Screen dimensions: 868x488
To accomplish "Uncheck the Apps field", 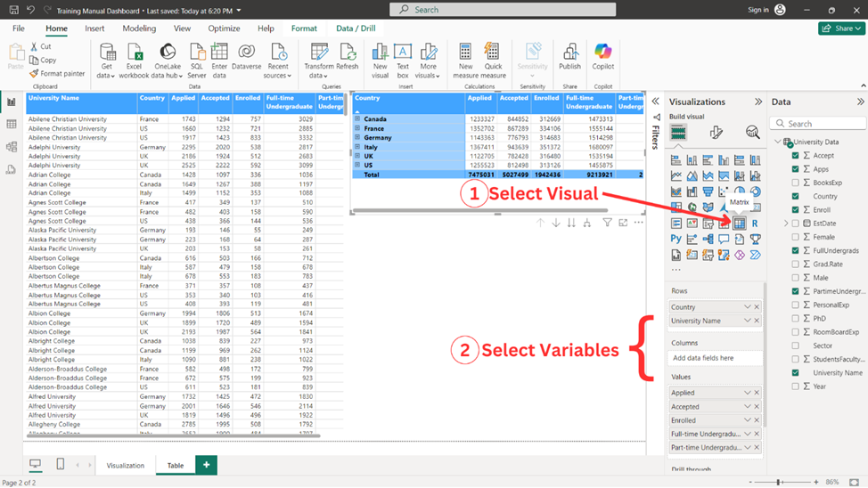I will click(796, 169).
